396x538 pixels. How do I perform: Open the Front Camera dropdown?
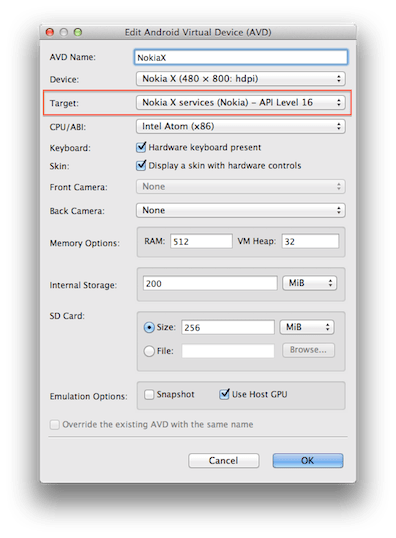241,187
